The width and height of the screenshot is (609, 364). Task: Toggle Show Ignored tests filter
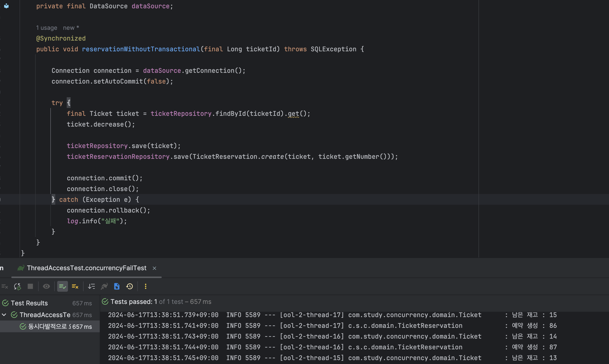(75, 287)
